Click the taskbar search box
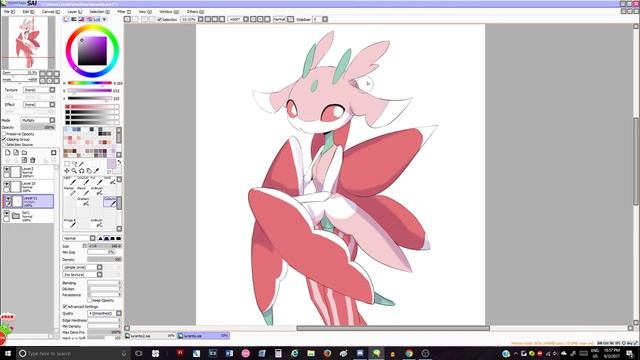This screenshot has height=360, width=640. click(73, 353)
